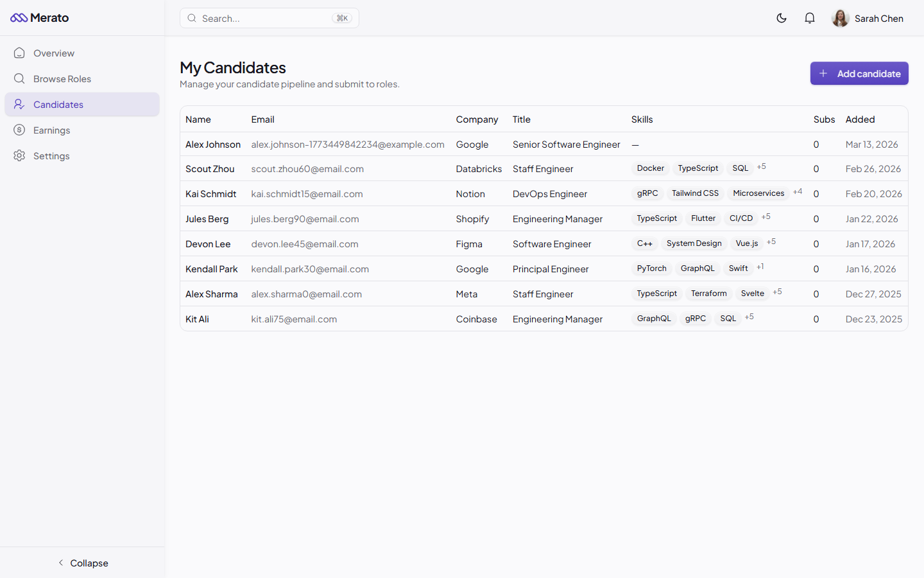Open the notifications bell

click(x=809, y=18)
